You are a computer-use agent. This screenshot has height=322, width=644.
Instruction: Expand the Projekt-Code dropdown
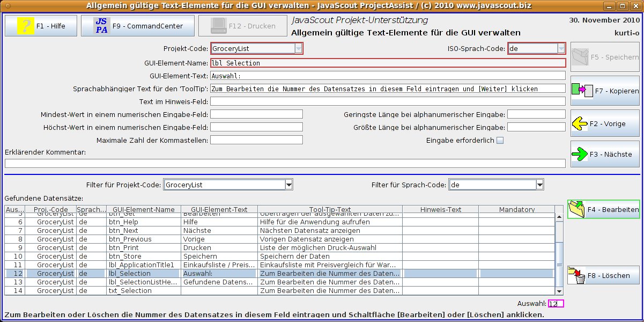298,48
